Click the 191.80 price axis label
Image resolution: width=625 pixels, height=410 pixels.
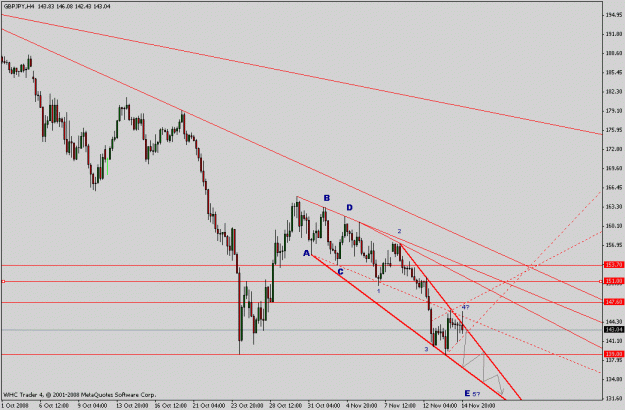pos(614,34)
